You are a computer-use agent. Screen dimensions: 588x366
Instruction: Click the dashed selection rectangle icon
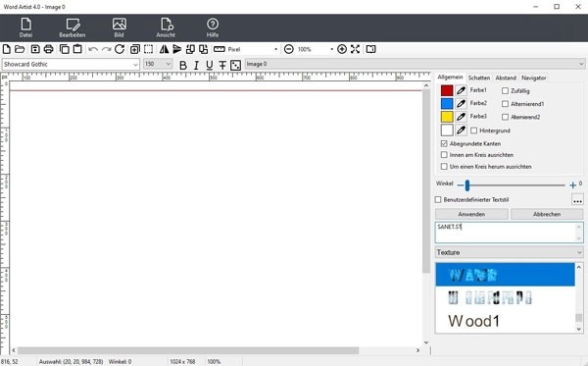(149, 49)
